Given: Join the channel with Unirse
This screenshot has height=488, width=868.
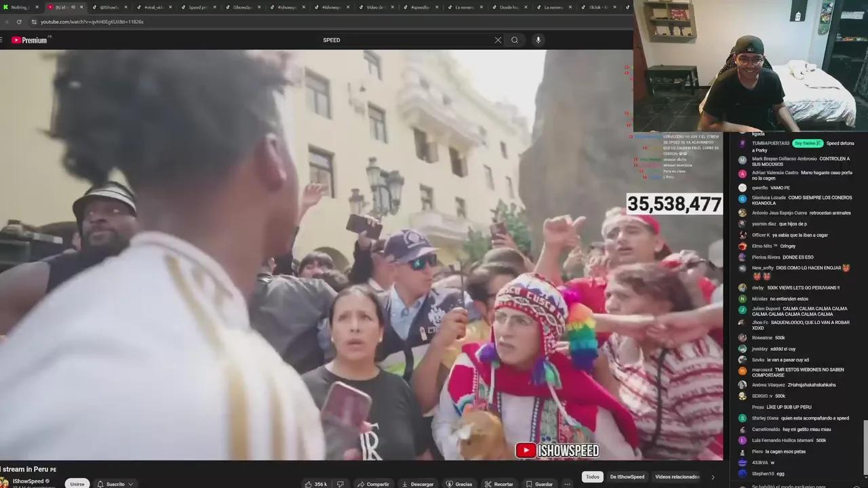Looking at the screenshot, I should (77, 484).
